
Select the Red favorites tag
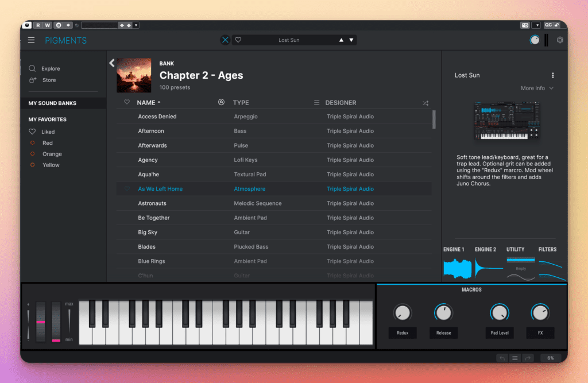click(47, 143)
